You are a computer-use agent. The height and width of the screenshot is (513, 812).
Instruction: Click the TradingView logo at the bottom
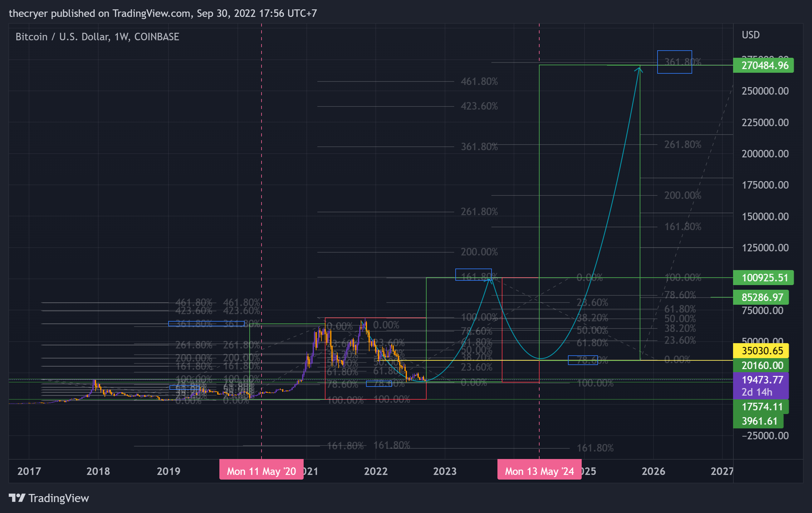(49, 498)
